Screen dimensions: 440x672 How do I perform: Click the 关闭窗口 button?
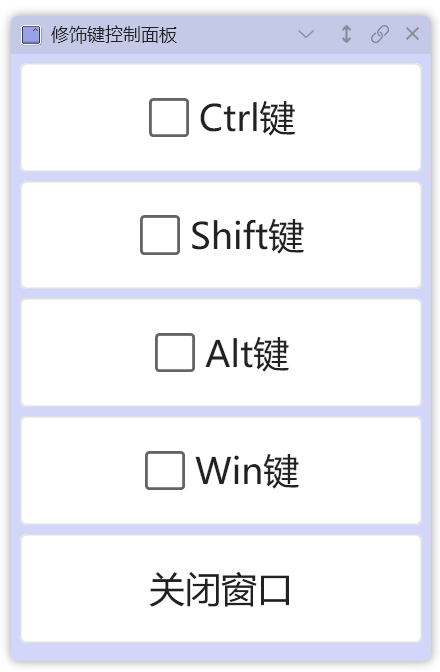coord(221,588)
